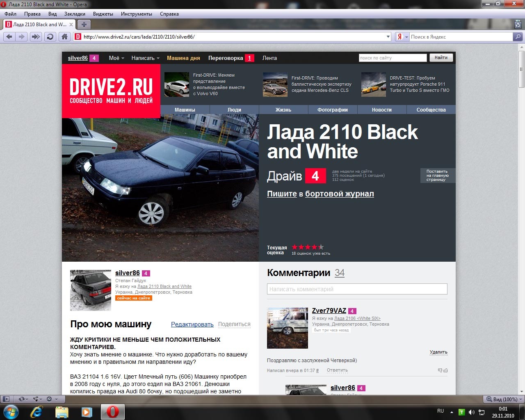The height and width of the screenshot is (420, 525).
Task: Open the address bar history dropdown arrow
Action: click(388, 37)
